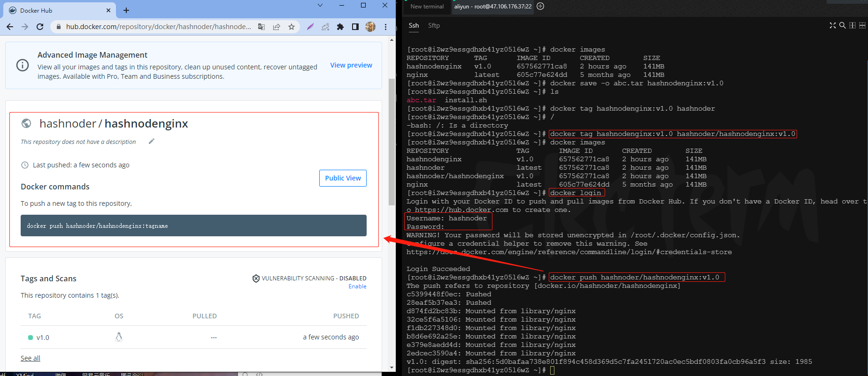The image size is (868, 376).
Task: Click the gray translator extension icon
Action: tap(325, 27)
